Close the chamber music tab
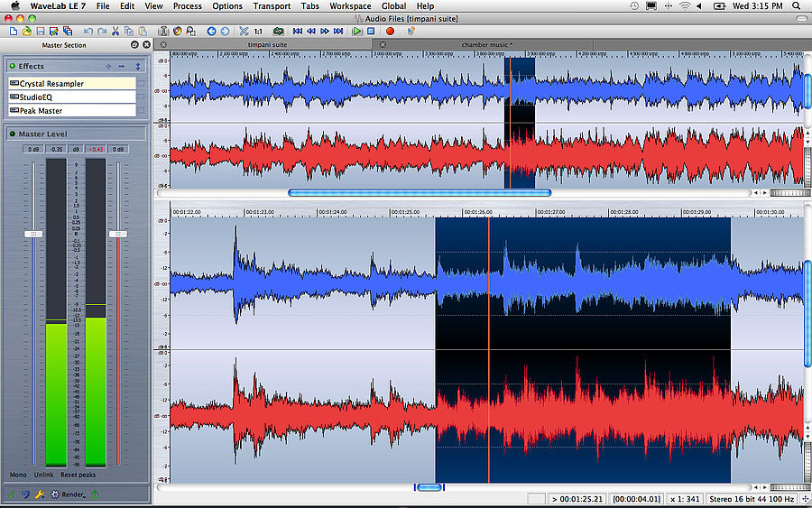Image resolution: width=812 pixels, height=508 pixels. [x=383, y=44]
